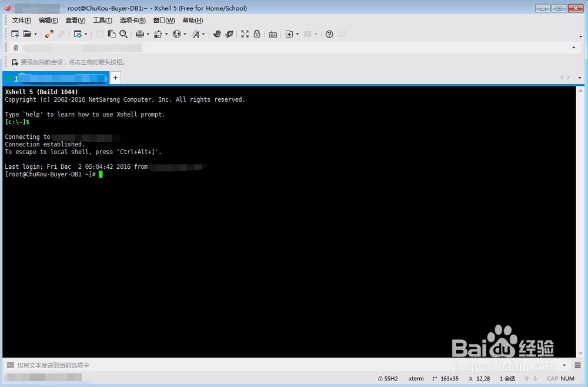This screenshot has width=588, height=387.
Task: Click the globe encoding icon
Action: [176, 34]
